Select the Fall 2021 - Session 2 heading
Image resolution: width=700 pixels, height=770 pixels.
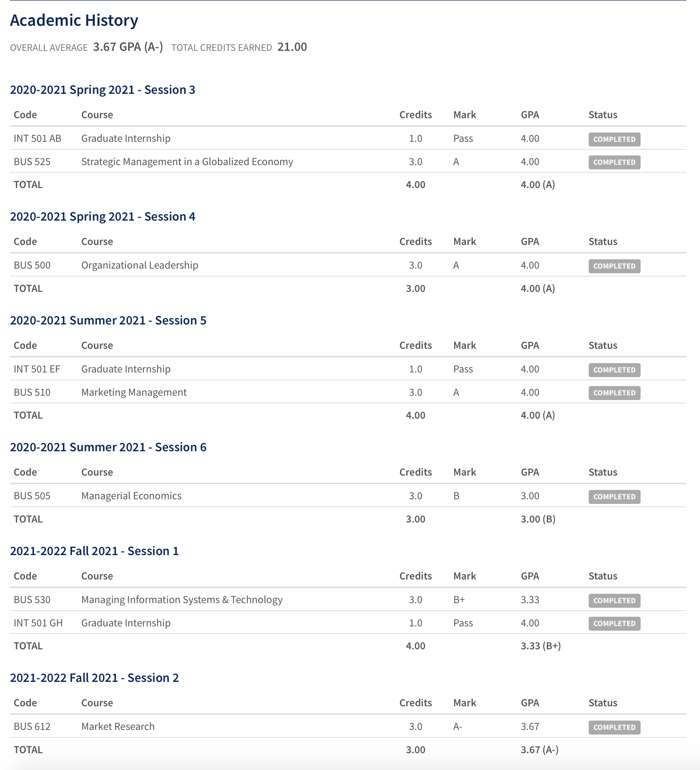94,678
